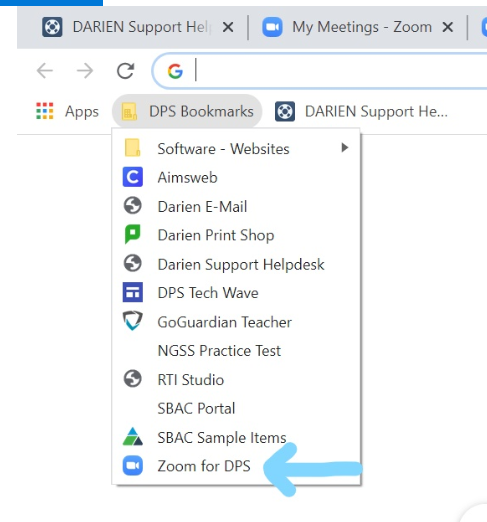Viewport: 487px width, 522px height.
Task: Click the Darien Print Shop icon
Action: pos(133,234)
